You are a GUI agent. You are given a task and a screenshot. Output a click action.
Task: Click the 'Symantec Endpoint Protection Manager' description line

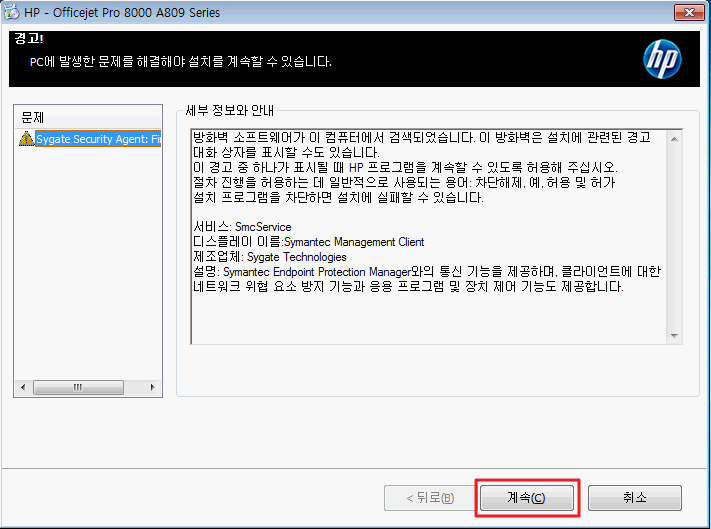pyautogui.click(x=427, y=272)
